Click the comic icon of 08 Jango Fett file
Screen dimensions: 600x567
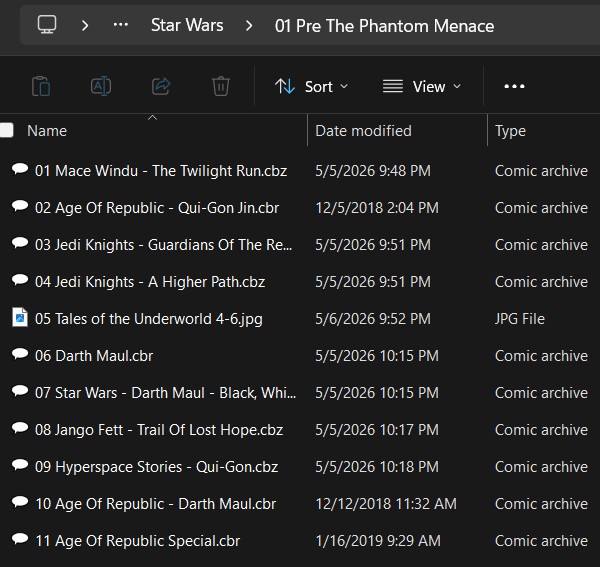coord(20,429)
